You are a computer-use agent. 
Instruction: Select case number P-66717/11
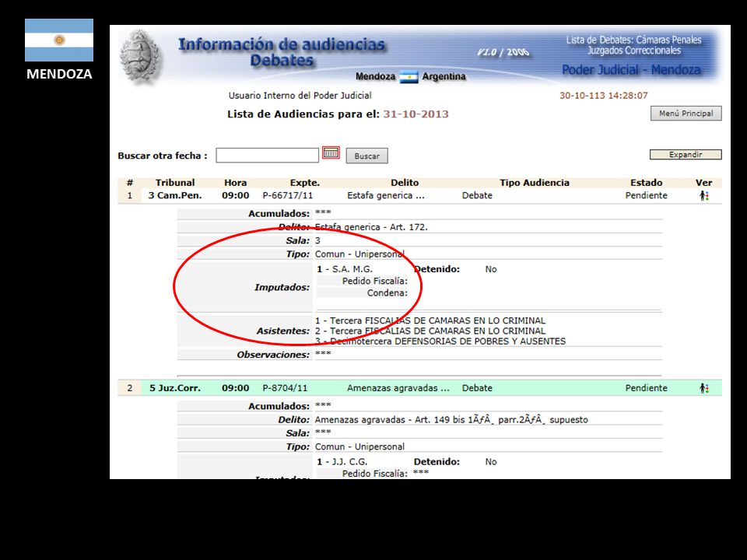(288, 196)
